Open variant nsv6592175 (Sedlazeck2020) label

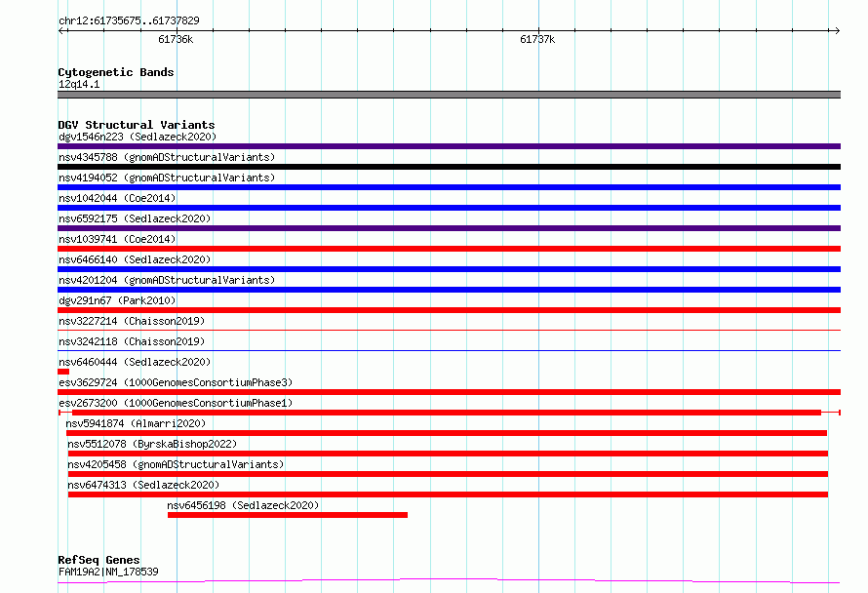(x=135, y=218)
